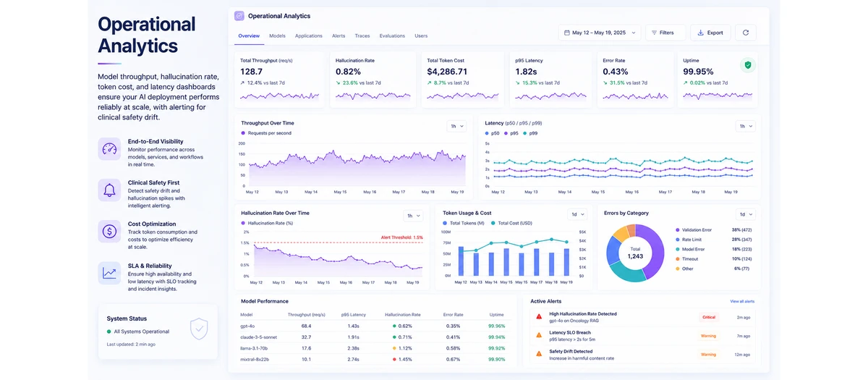868x380 pixels.
Task: Click the llama-3.1-70b model row name
Action: [x=252, y=348]
